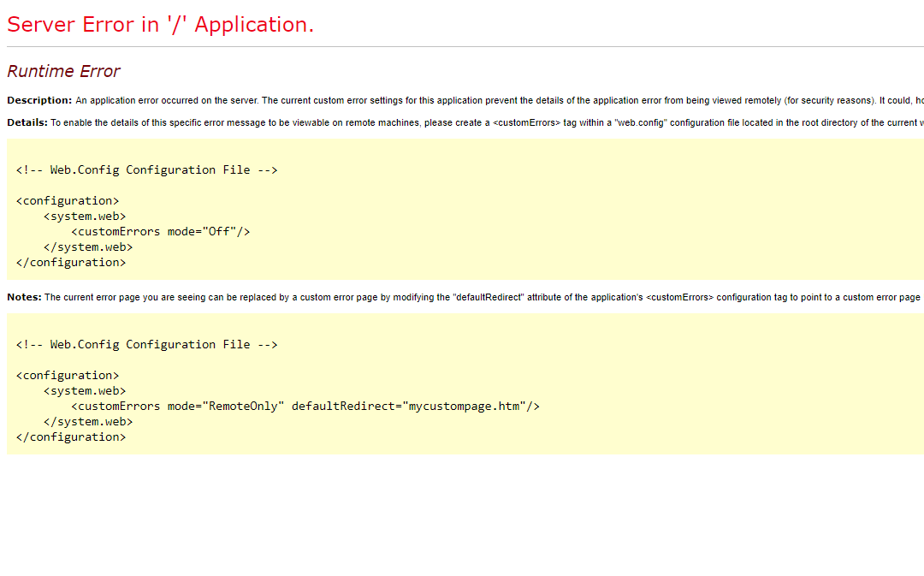
Task: Click the bold "Details:" label
Action: pyautogui.click(x=27, y=122)
